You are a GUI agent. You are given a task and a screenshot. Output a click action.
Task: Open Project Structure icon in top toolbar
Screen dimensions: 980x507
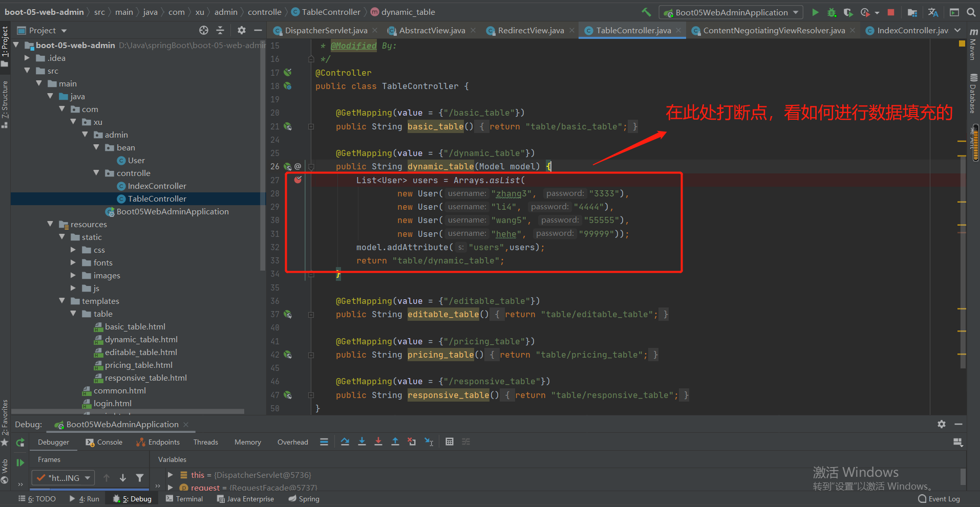[x=912, y=12]
